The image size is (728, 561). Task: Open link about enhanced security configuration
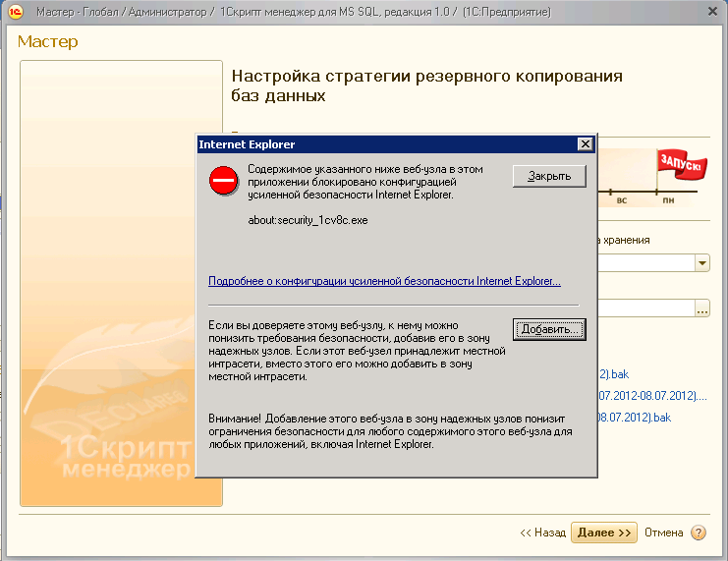point(384,281)
